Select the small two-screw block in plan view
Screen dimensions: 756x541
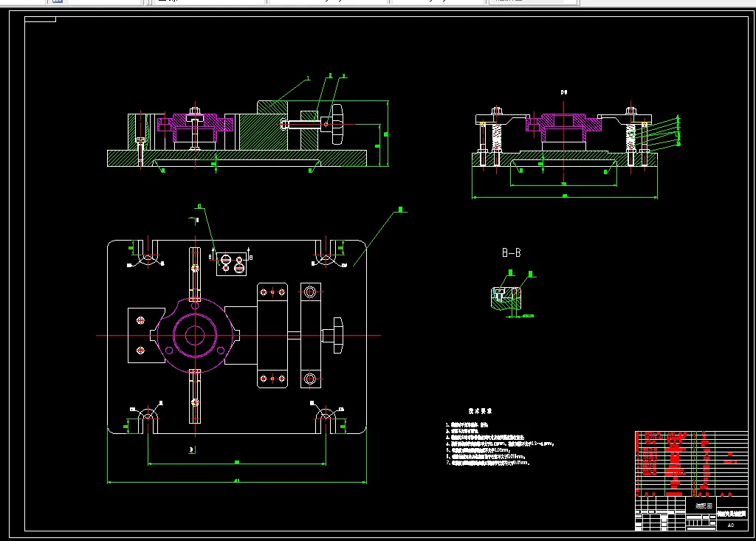(x=231, y=264)
